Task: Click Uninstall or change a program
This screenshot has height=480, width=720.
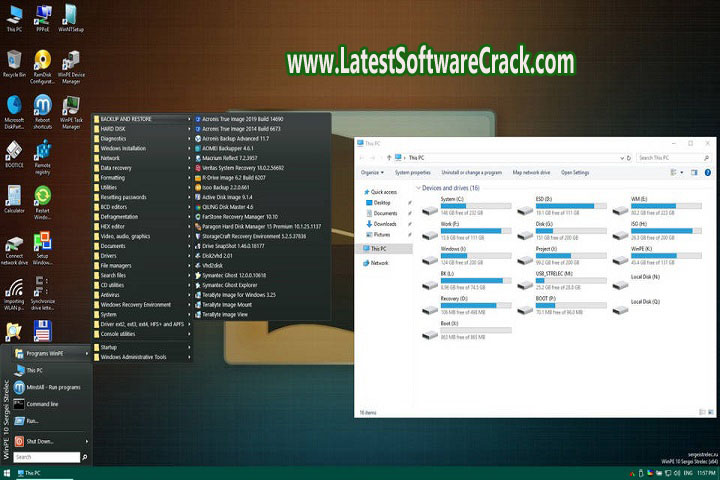Action: (x=472, y=172)
